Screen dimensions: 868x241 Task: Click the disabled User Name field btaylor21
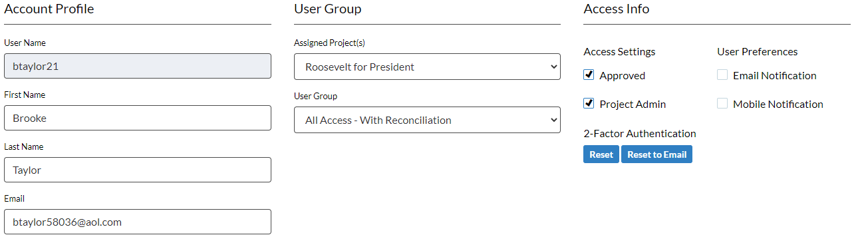point(138,66)
